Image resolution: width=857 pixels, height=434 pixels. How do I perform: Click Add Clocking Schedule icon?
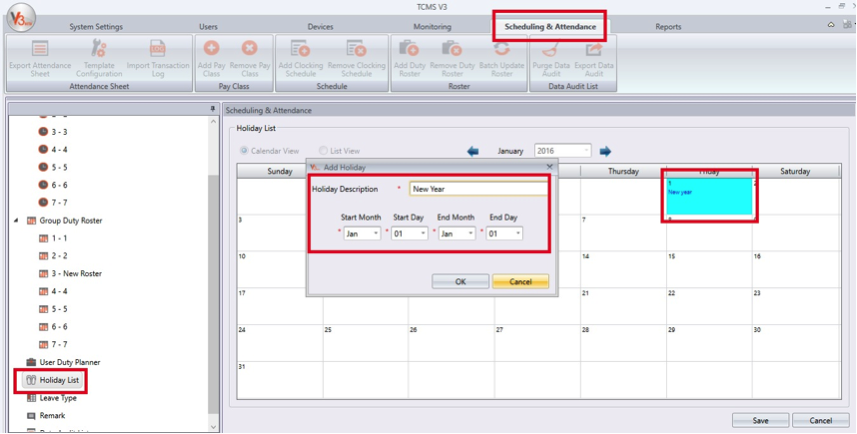(301, 49)
